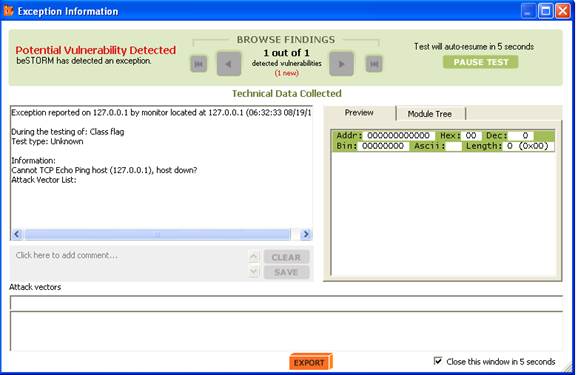Click comment box scroll up arrow

coord(254,256)
